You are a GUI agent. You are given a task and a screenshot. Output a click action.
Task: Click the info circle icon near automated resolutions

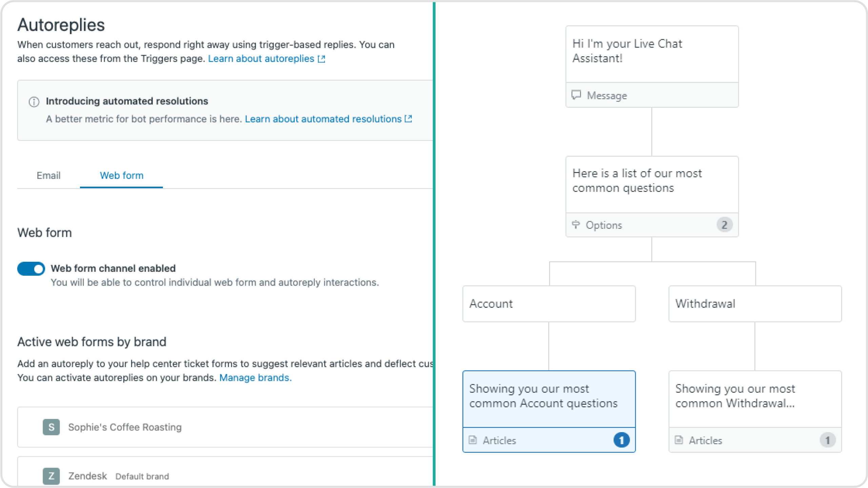click(35, 101)
